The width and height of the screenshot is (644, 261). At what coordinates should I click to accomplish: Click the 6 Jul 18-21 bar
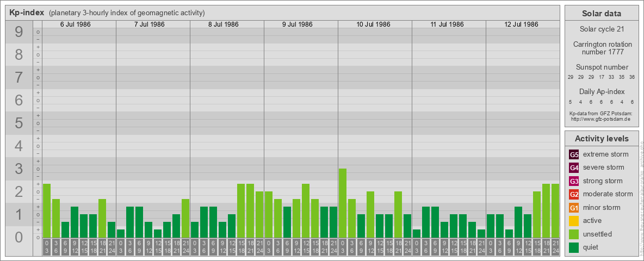coord(102,218)
